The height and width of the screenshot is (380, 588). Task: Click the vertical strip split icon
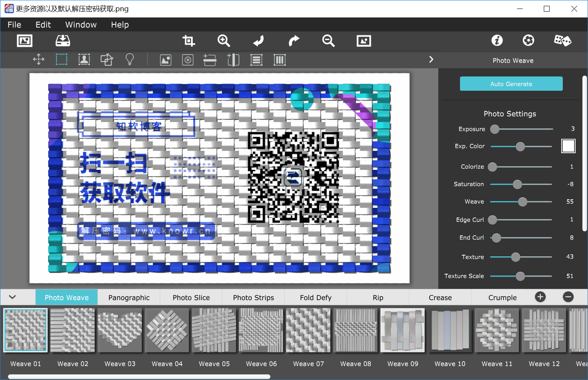tap(233, 60)
